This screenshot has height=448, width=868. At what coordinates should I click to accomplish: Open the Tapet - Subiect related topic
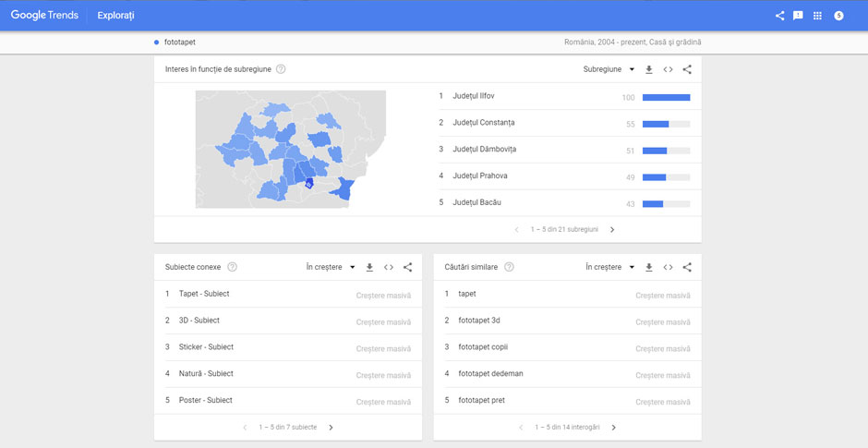pos(204,294)
